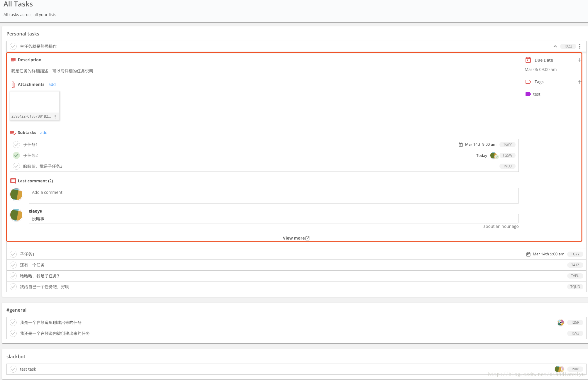Screen dimensions: 588x380
Task: Click assignee avatars on test task
Action: pos(559,369)
